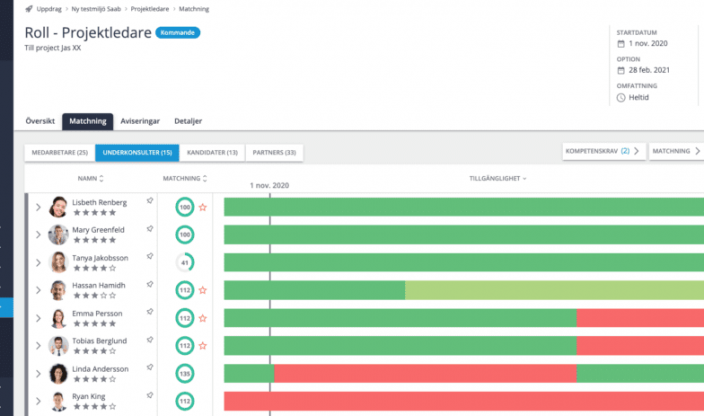Click the calendar icon next to Option date

coord(621,71)
